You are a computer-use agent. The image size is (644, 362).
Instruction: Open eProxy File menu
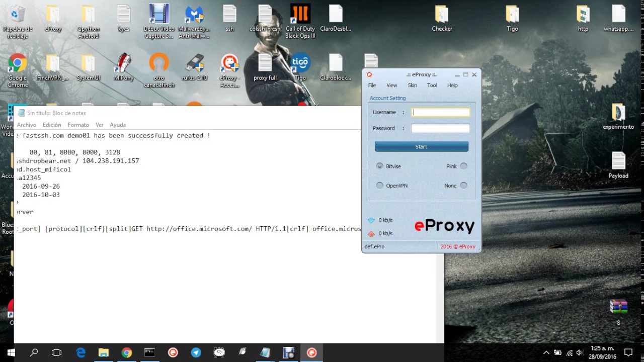372,85
